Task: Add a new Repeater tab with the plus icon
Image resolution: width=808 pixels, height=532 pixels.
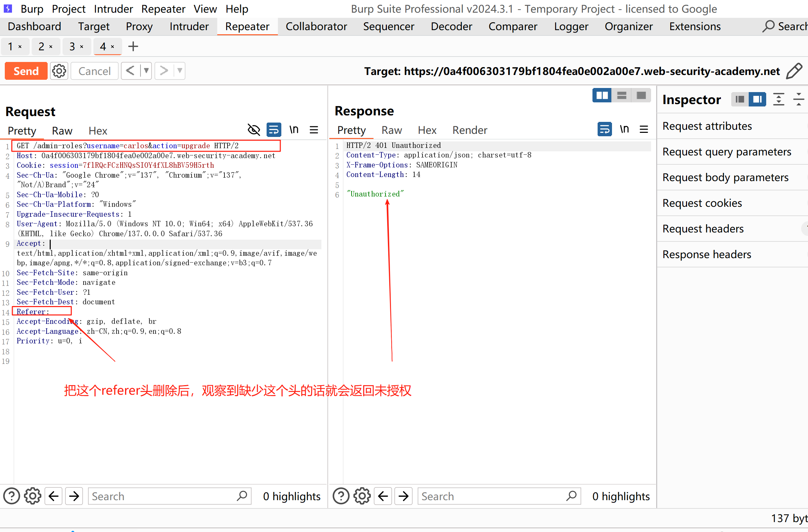Action: coord(133,46)
